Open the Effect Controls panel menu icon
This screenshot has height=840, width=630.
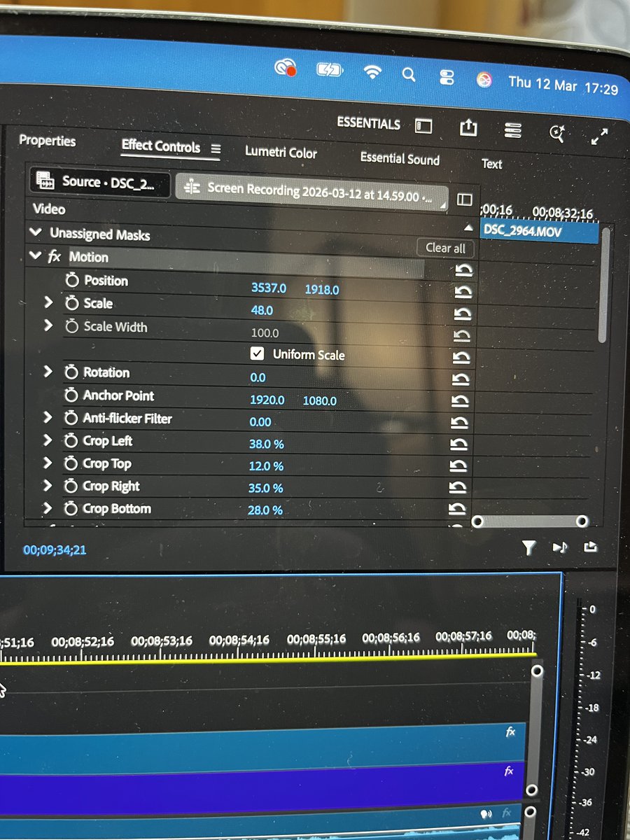pyautogui.click(x=215, y=149)
